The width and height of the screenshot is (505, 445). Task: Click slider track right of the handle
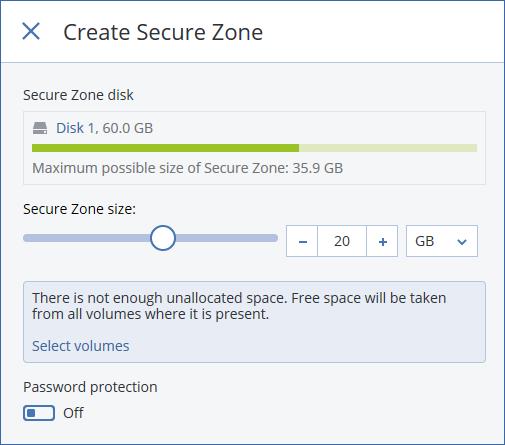click(x=227, y=238)
